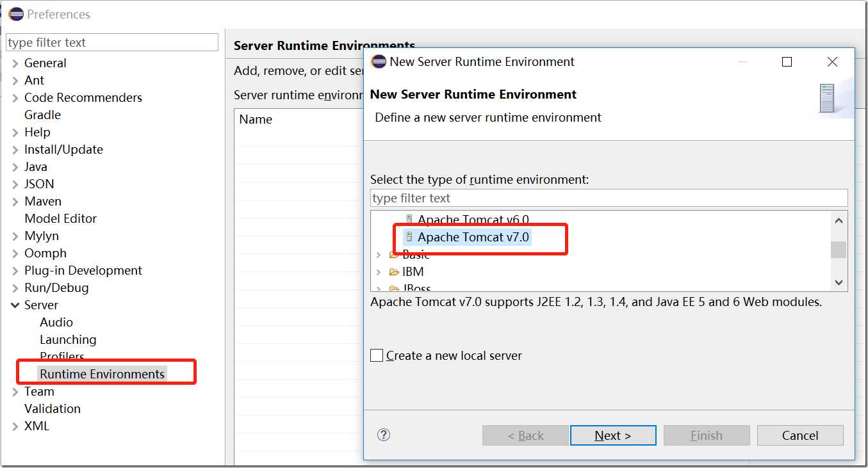Screen dimensions: 868x468
Task: Select Launching under Server
Action: (x=68, y=340)
